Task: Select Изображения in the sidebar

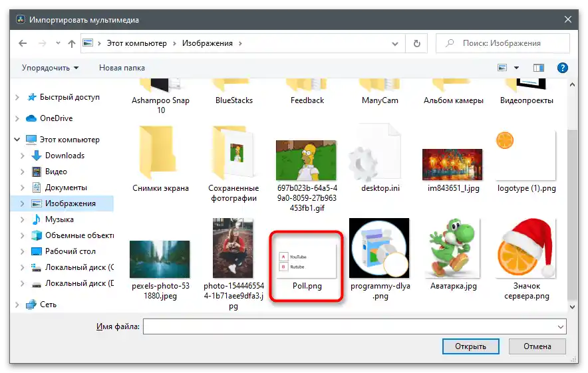Action: [70, 203]
